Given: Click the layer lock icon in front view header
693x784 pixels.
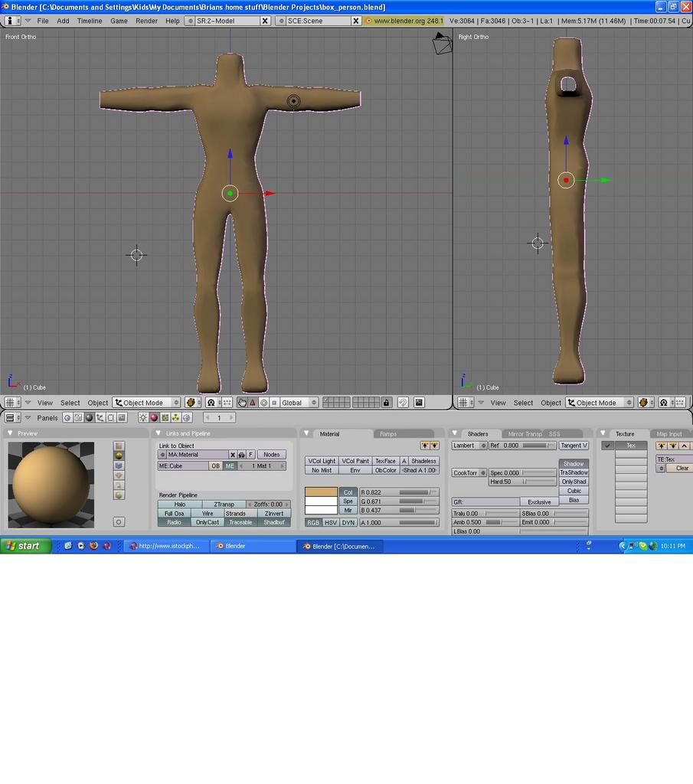Looking at the screenshot, I should [386, 403].
